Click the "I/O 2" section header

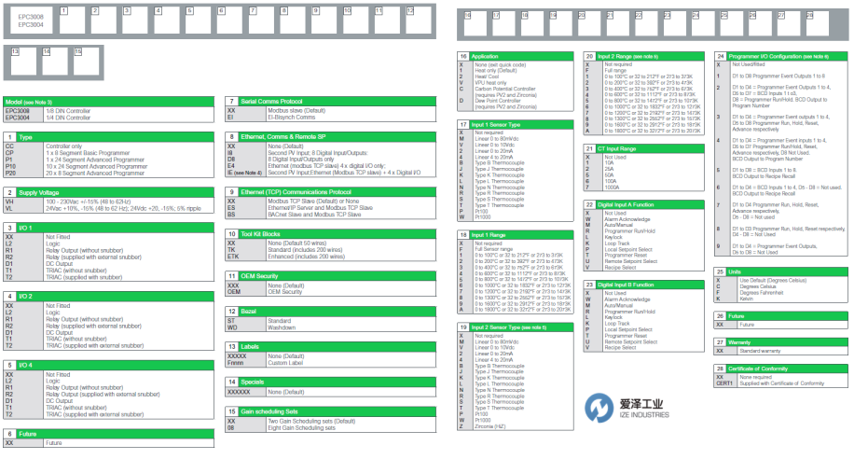108,297
